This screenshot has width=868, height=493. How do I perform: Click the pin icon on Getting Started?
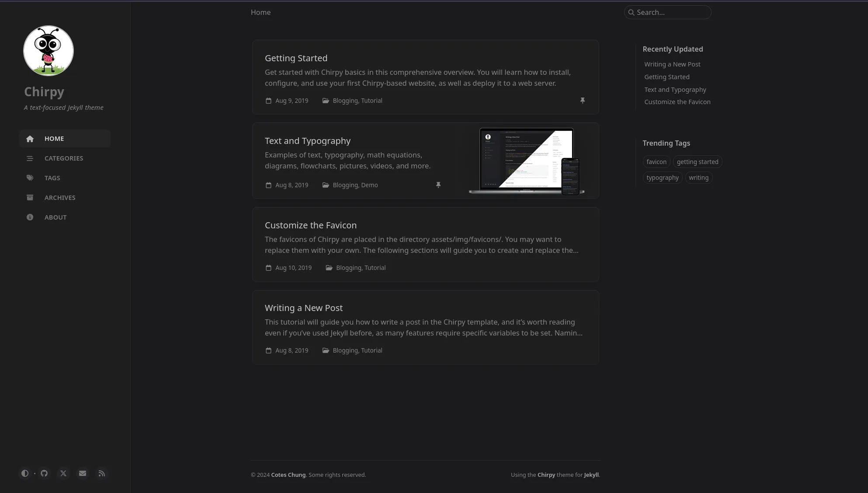[583, 101]
